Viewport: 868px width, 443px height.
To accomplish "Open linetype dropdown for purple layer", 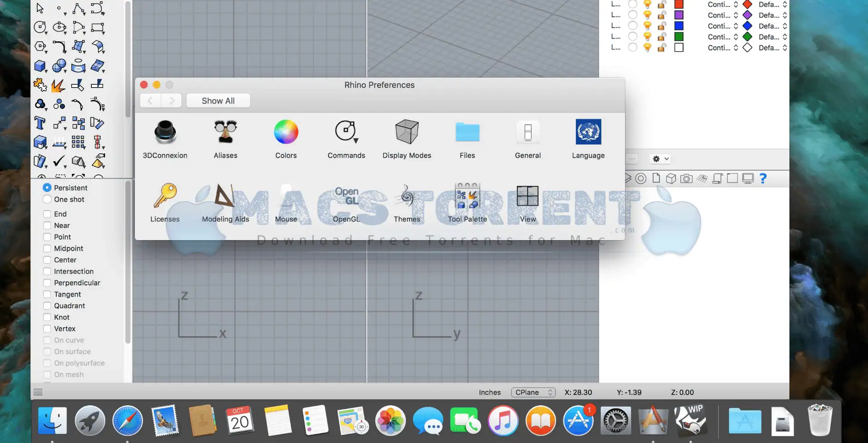I will (723, 15).
